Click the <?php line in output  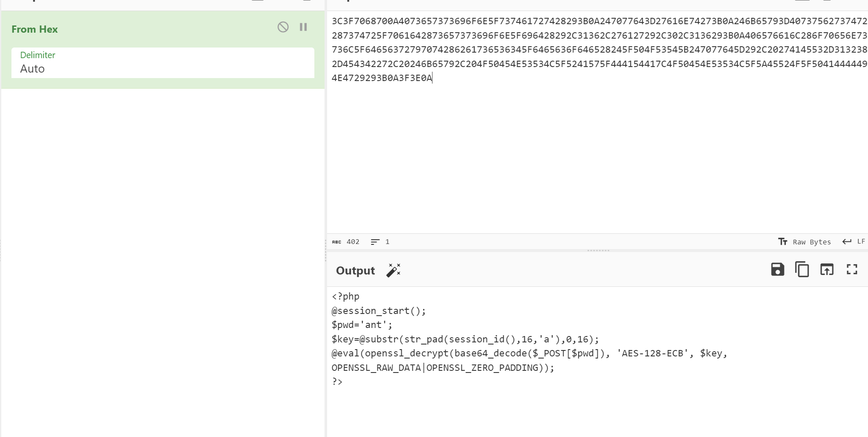(x=345, y=297)
